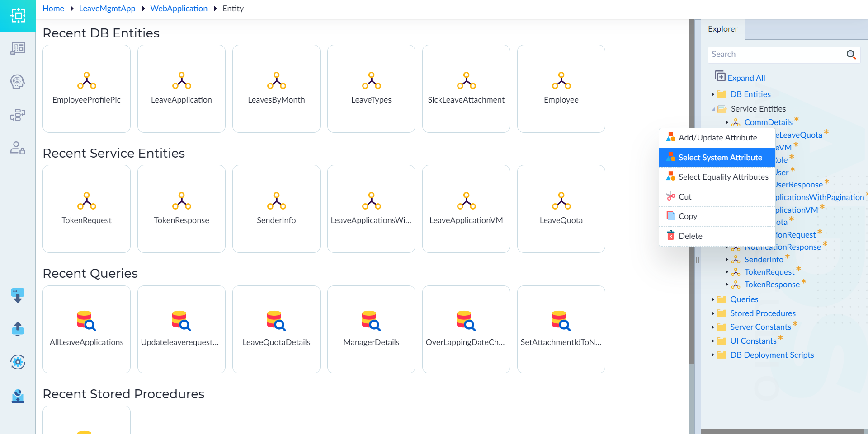Open the EmployeeProfilePic entity card
Viewport: 868px width, 434px height.
(x=86, y=89)
